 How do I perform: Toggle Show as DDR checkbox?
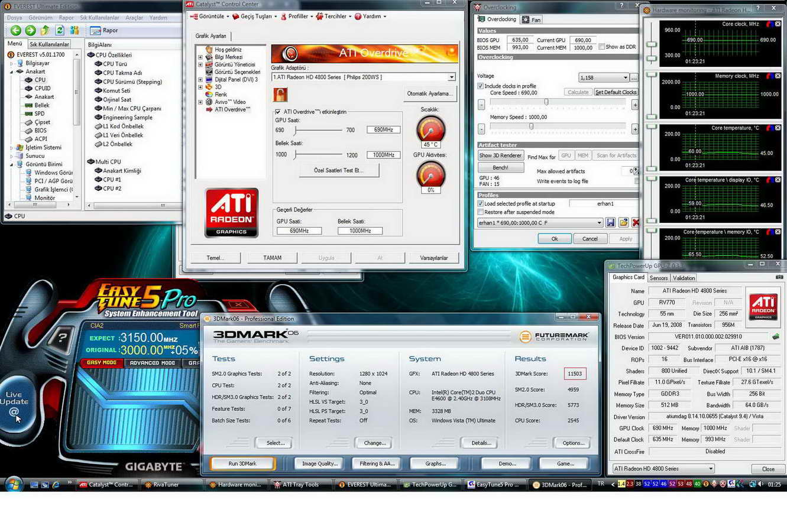(x=602, y=47)
